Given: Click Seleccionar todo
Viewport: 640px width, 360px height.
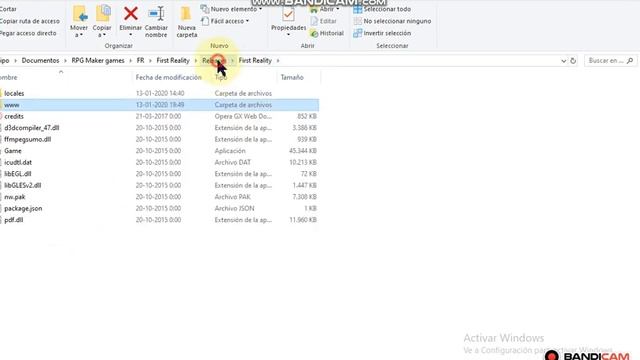Looking at the screenshot, I should (382, 9).
